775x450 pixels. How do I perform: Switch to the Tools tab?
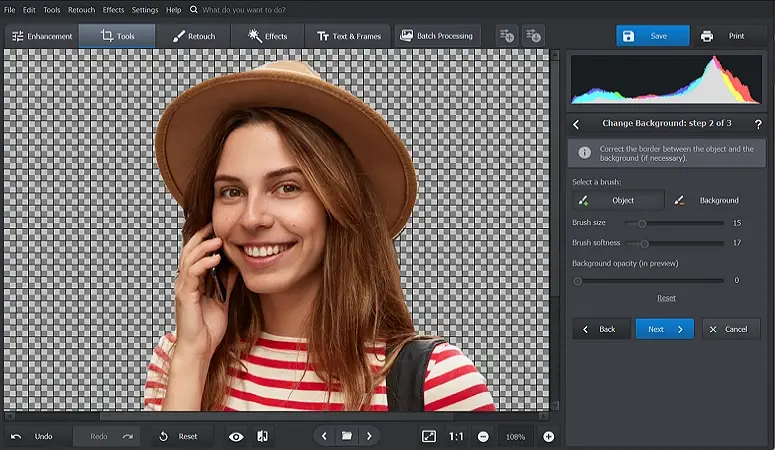click(x=117, y=36)
